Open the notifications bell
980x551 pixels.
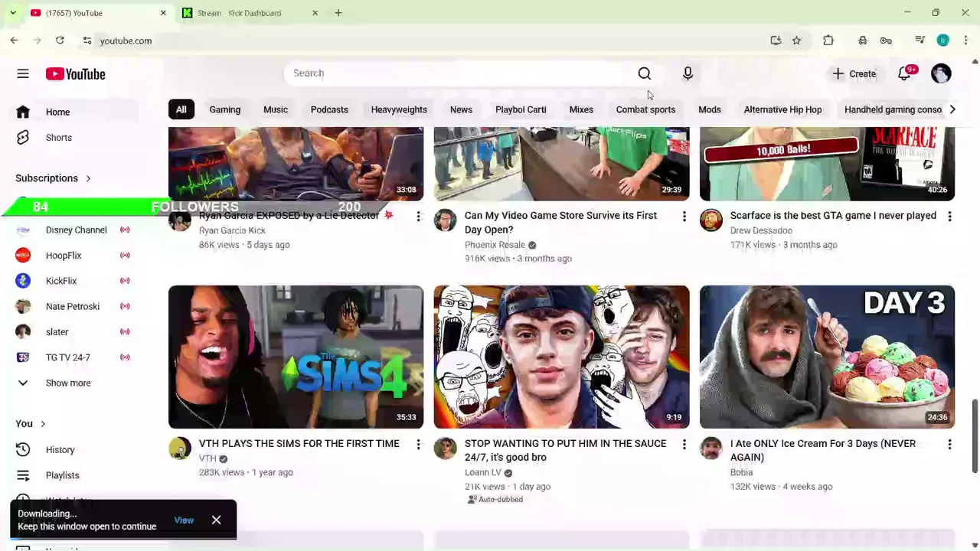[905, 73]
